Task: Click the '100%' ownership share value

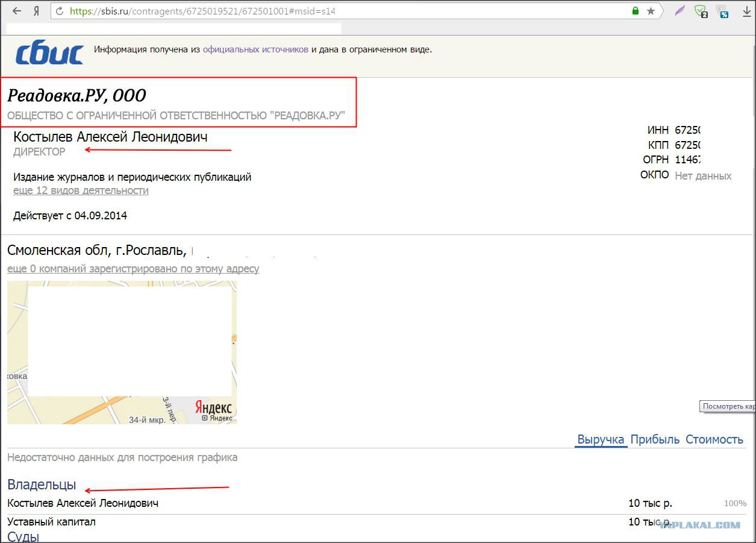Action: click(735, 503)
